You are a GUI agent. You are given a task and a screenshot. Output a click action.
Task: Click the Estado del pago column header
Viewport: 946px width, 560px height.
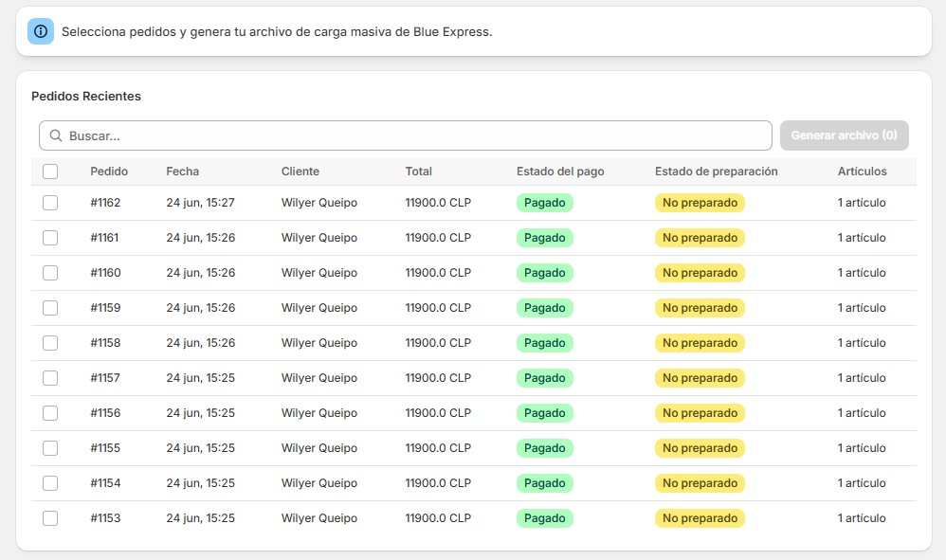(x=560, y=172)
